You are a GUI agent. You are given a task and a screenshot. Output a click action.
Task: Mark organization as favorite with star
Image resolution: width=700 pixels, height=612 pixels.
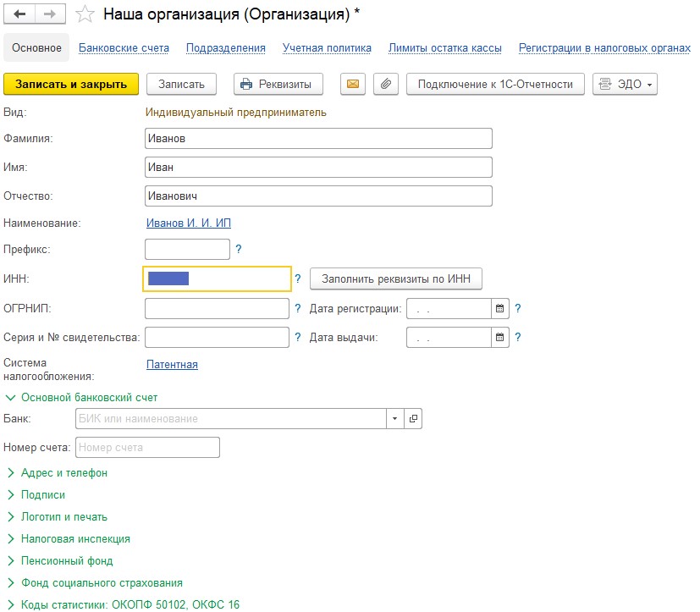84,14
